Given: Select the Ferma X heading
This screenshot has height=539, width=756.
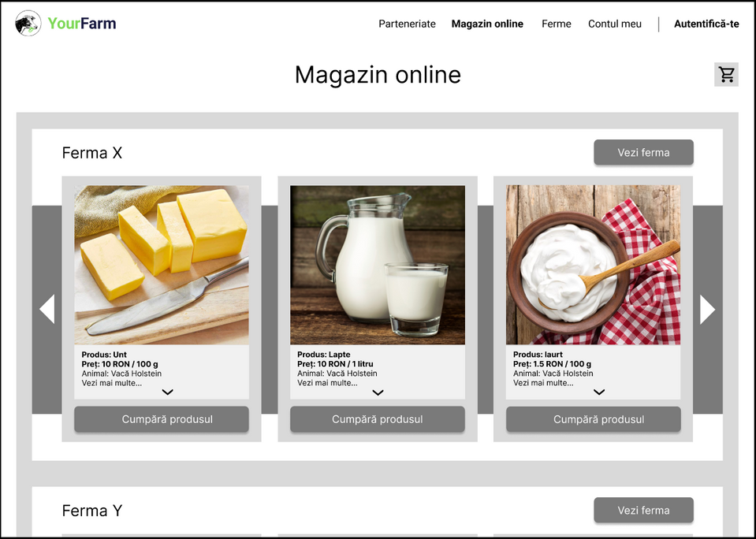Looking at the screenshot, I should [x=92, y=153].
